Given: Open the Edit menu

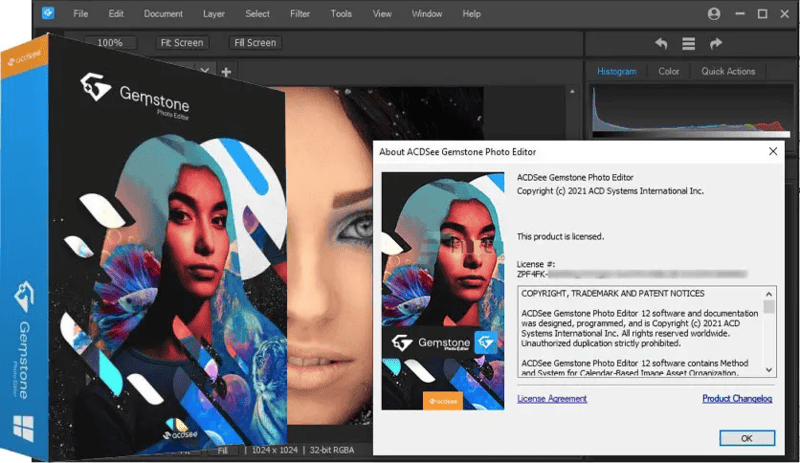Looking at the screenshot, I should (x=116, y=14).
